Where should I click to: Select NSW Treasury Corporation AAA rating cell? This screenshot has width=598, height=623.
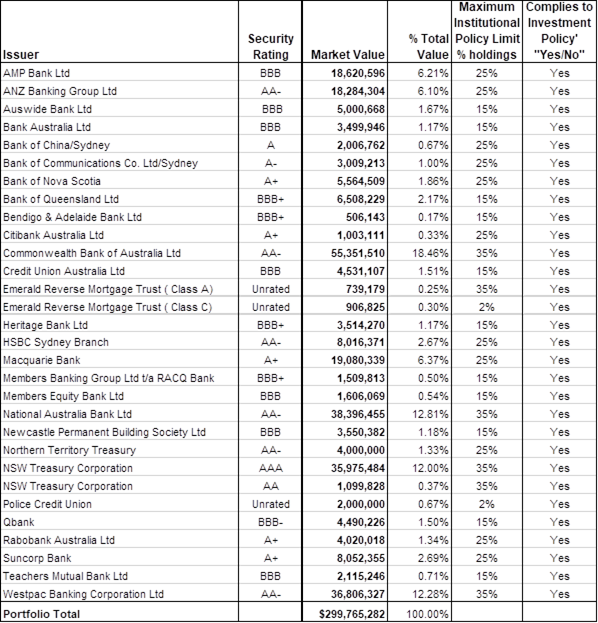coord(270,468)
